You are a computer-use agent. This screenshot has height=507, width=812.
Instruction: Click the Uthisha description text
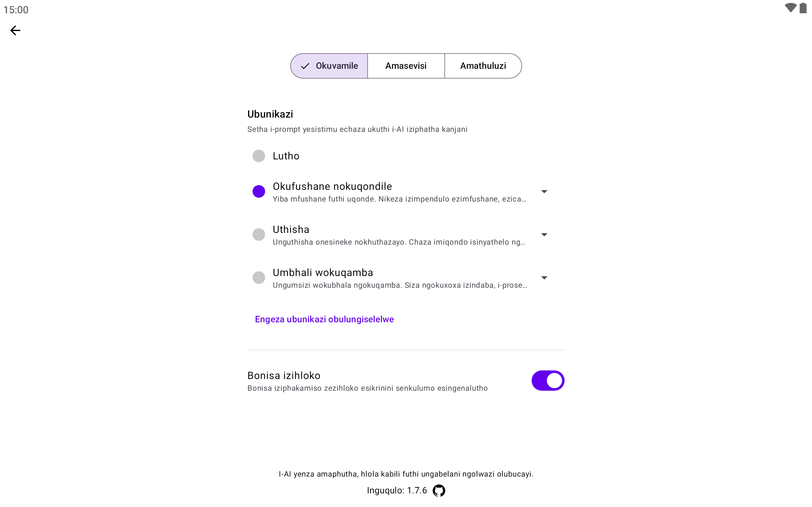point(399,242)
